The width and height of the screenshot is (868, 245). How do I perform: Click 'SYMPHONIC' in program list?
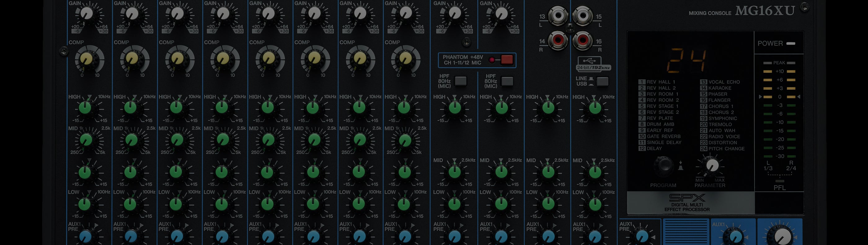723,118
